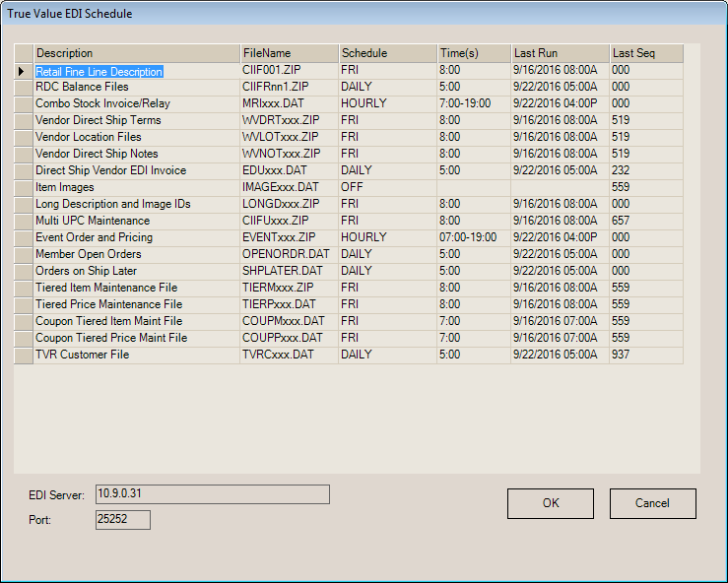
Task: Click the Cancel button
Action: 653,503
